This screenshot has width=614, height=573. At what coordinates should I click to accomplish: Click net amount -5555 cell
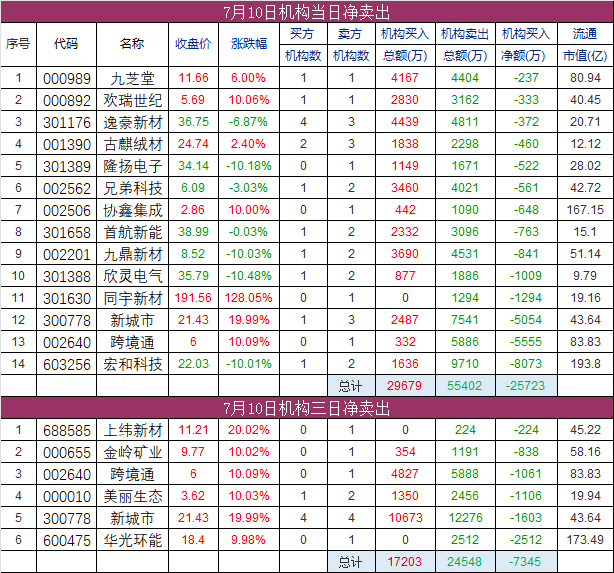coord(526,342)
